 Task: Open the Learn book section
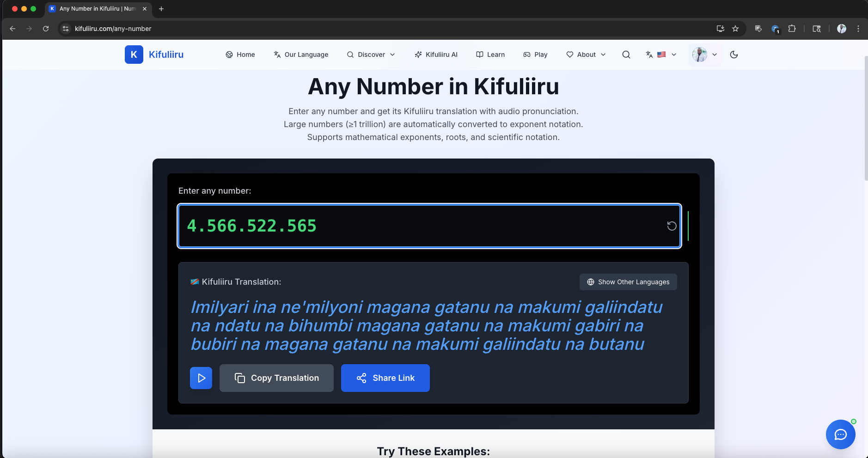tap(490, 55)
